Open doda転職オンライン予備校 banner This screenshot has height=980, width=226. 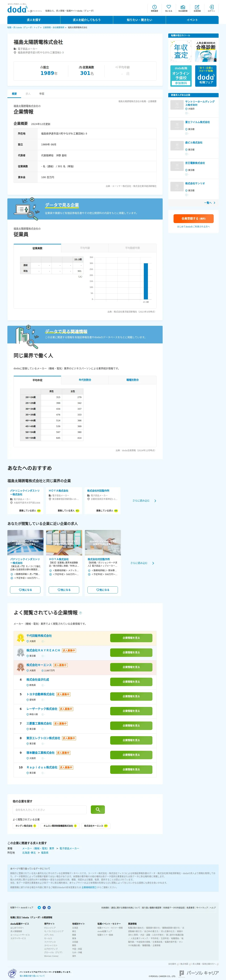(181, 76)
